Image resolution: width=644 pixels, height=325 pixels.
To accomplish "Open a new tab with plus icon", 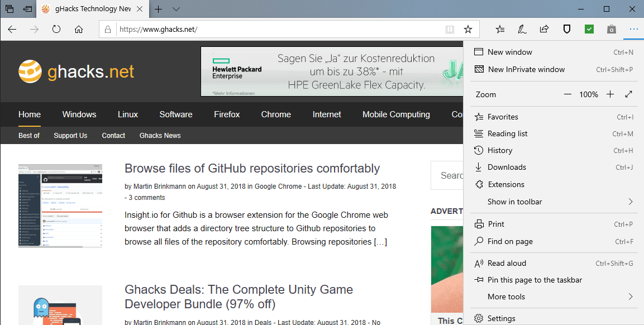I will [158, 9].
